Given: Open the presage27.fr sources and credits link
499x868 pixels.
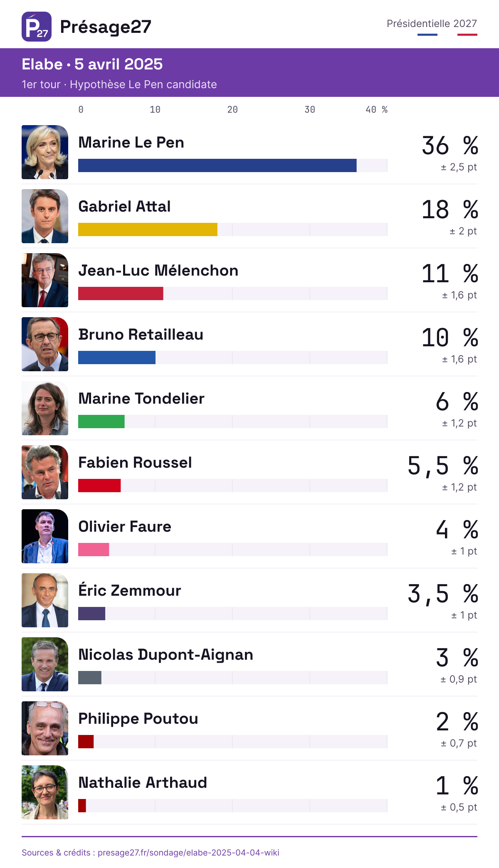Looking at the screenshot, I should coord(151,853).
